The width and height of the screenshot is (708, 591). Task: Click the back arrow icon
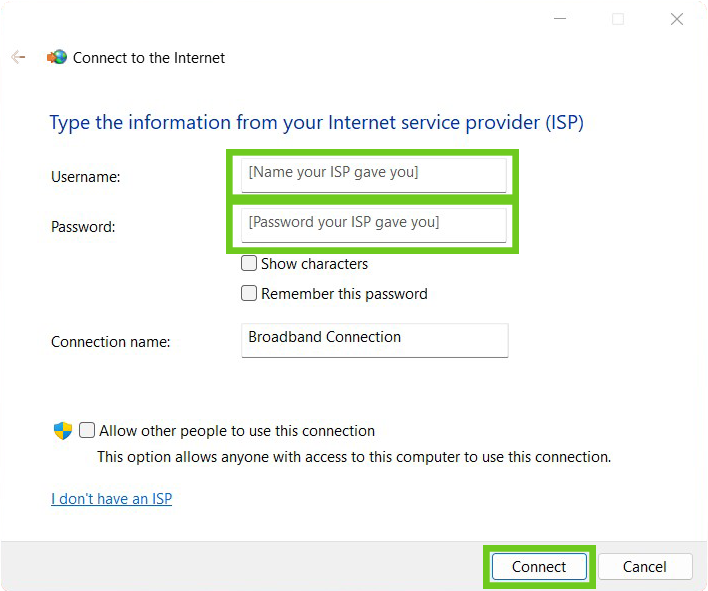pyautogui.click(x=18, y=58)
